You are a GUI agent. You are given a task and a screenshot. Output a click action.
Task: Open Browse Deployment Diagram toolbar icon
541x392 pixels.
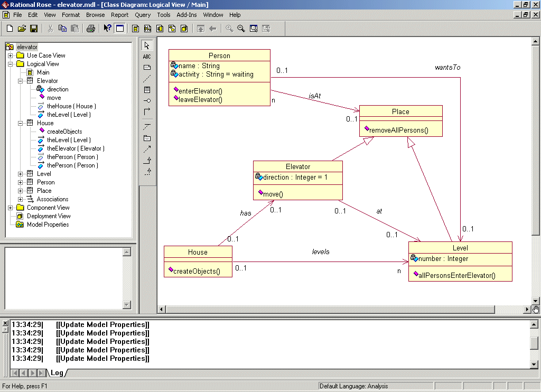pos(184,29)
